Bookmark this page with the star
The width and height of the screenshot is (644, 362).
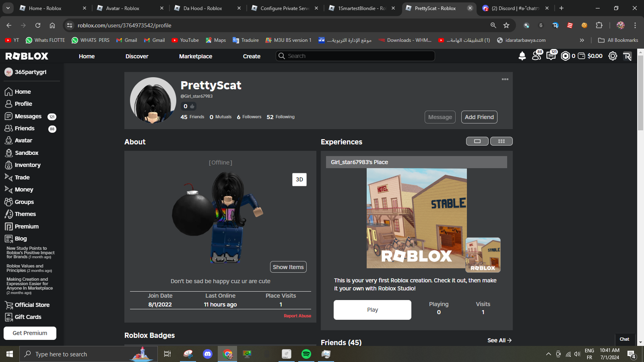506,25
